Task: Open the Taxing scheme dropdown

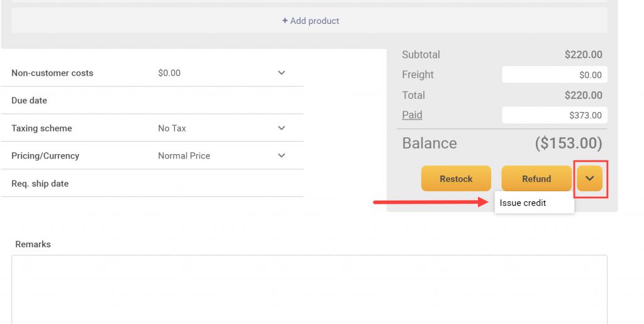Action: point(281,128)
